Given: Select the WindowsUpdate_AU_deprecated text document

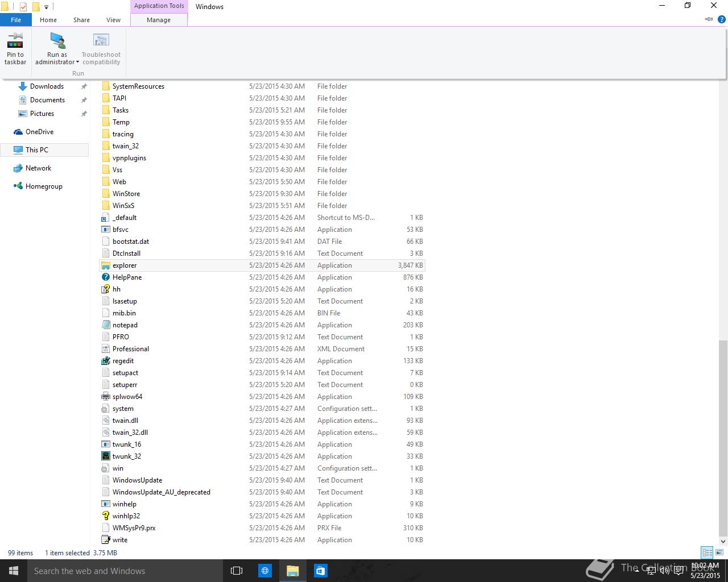Looking at the screenshot, I should (262, 492).
